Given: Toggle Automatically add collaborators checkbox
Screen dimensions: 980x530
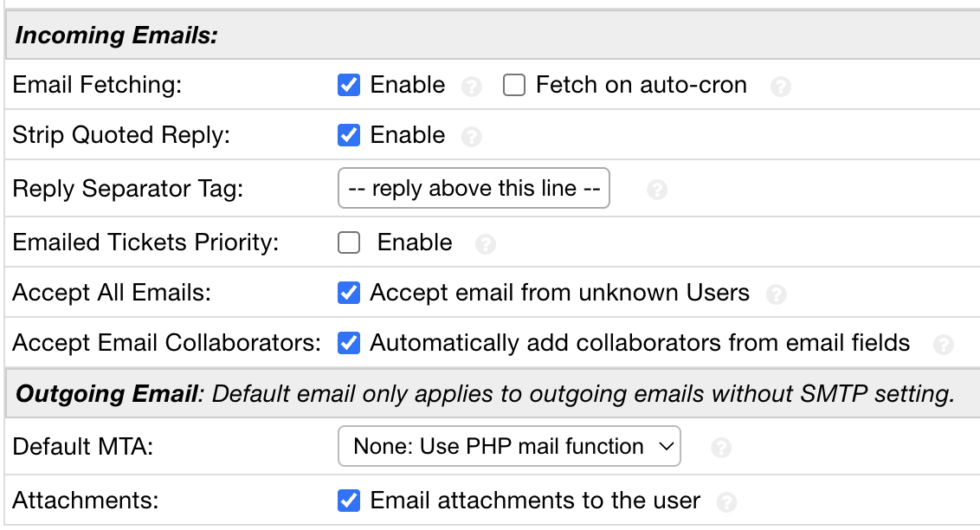Looking at the screenshot, I should click(349, 343).
